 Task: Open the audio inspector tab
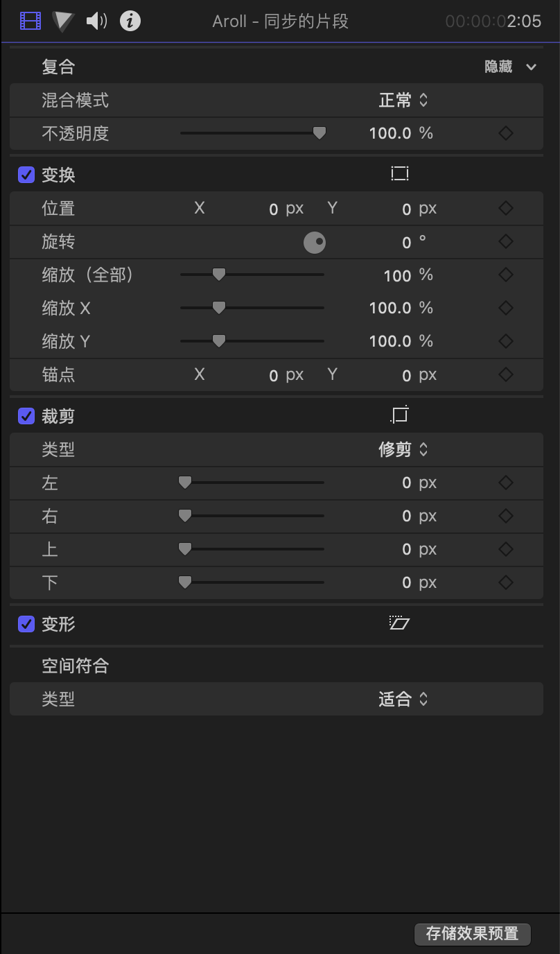click(96, 21)
